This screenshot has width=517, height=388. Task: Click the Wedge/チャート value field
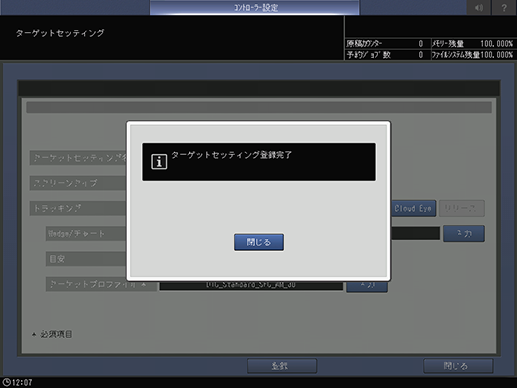coord(415,233)
